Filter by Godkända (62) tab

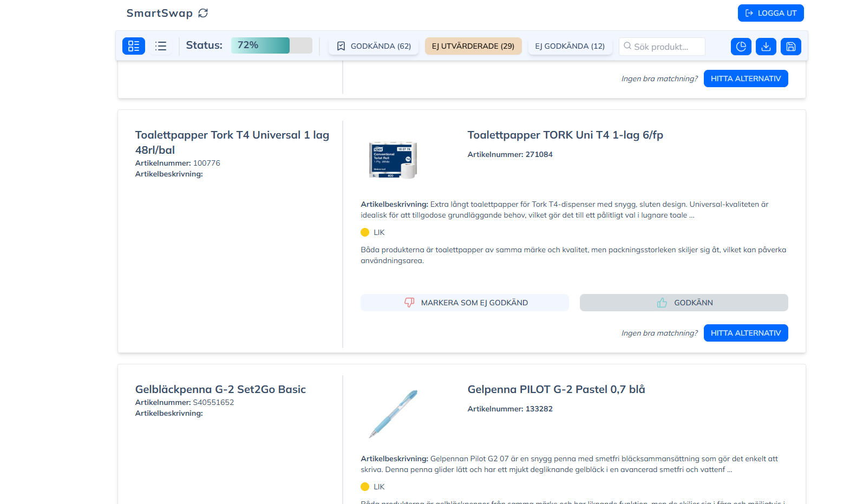[374, 46]
